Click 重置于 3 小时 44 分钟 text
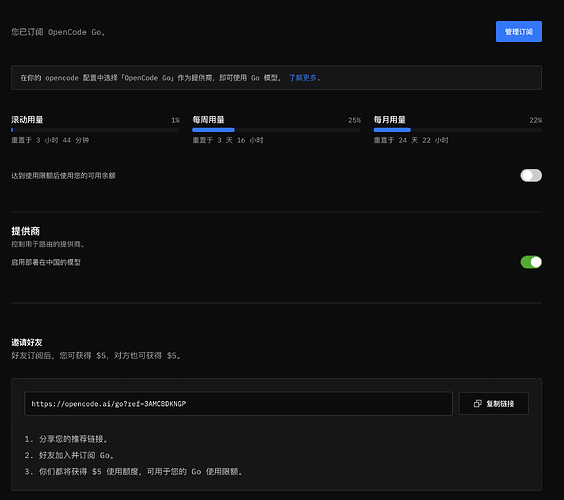This screenshot has height=500, width=564. coord(50,140)
